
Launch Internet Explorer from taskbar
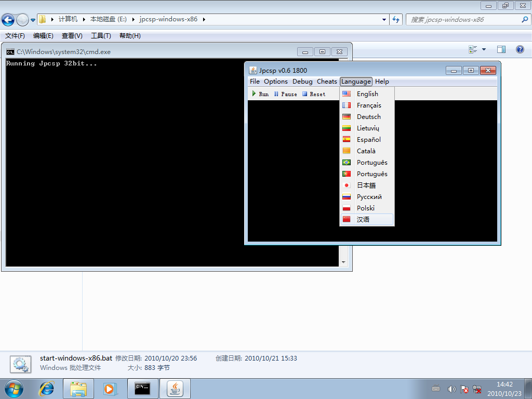[x=47, y=389]
